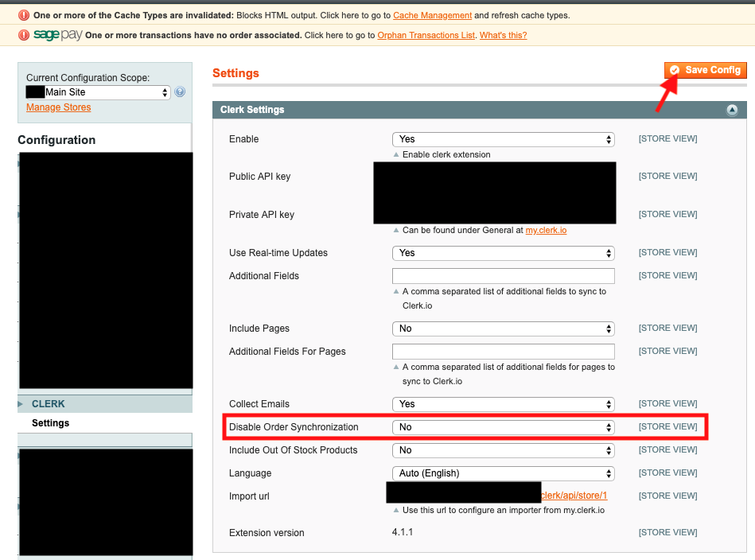Click the Manage Stores link

(x=58, y=107)
